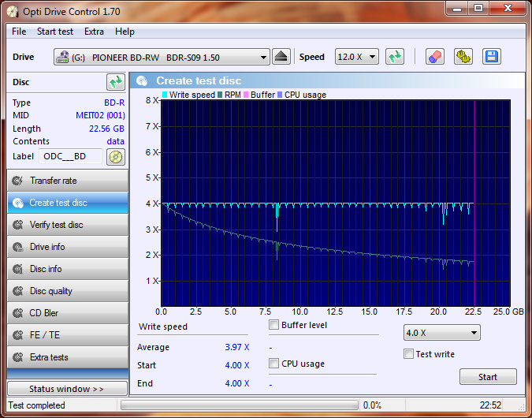Viewport: 532px width, 418px height.
Task: Expand the 12.0 X speed dropdown
Action: 357,58
